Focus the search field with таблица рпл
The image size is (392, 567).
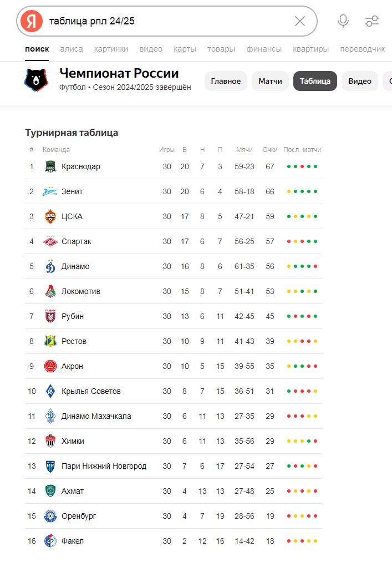[166, 21]
